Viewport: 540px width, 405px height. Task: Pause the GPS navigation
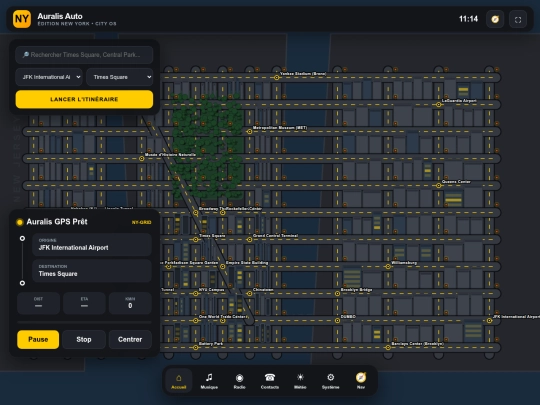pos(38,340)
